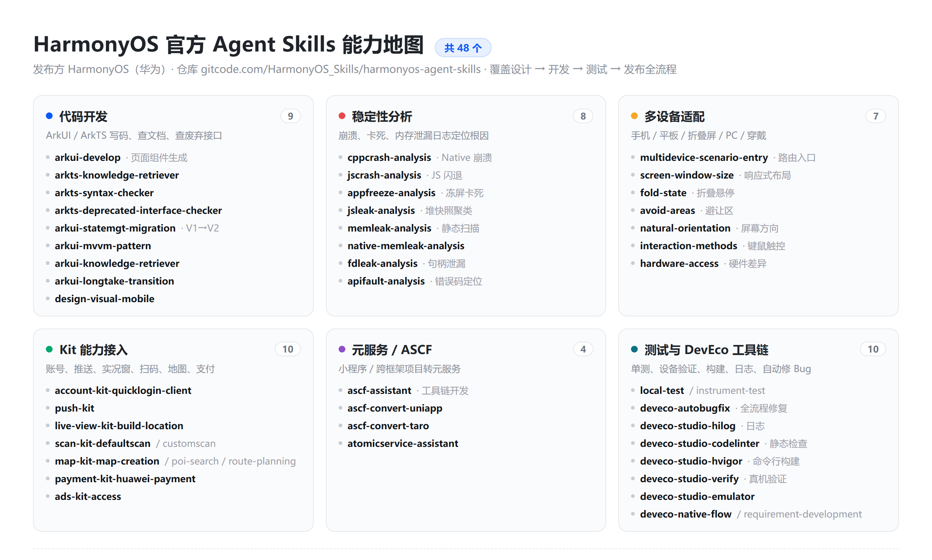
Task: Select arkts-knowledge-retriever in the list
Action: (116, 175)
